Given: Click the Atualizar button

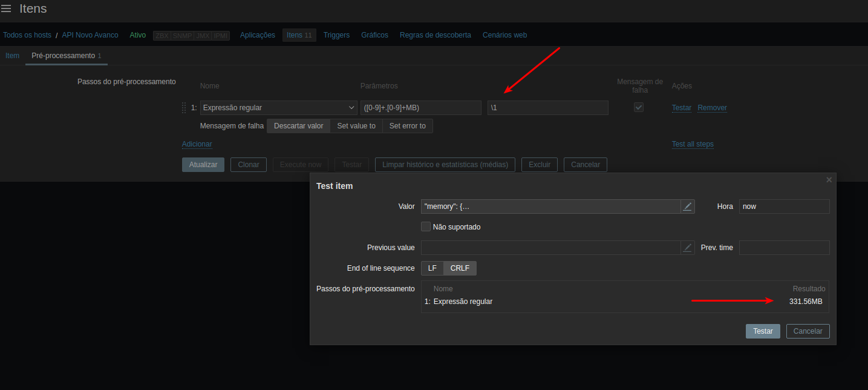Looking at the screenshot, I should coord(203,165).
